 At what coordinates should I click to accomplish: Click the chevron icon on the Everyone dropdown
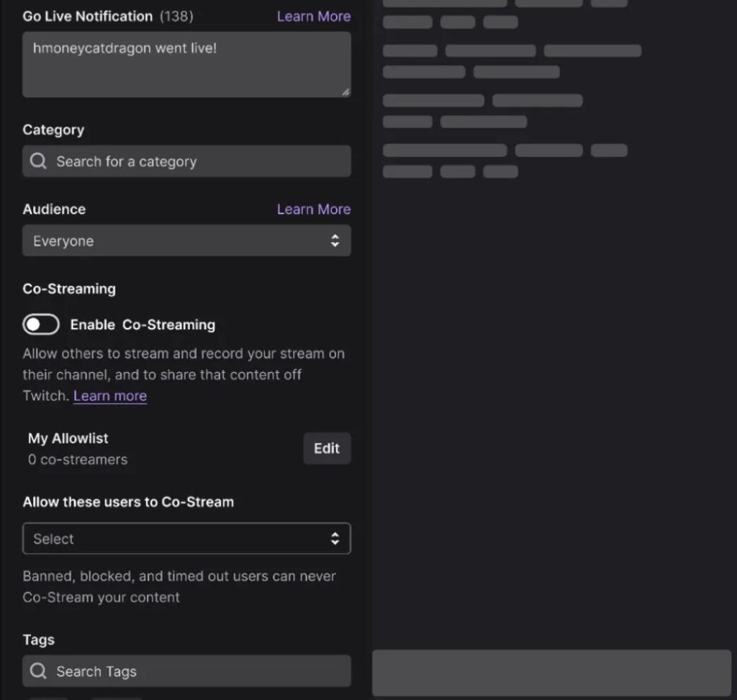(x=335, y=241)
